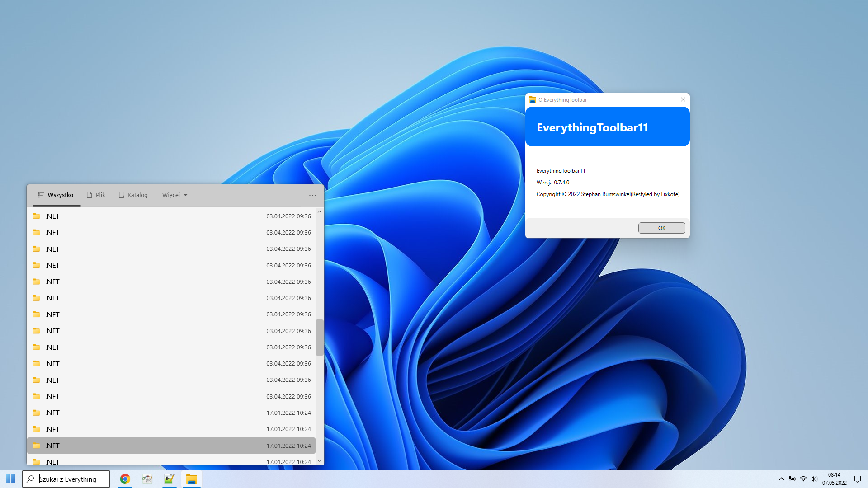The height and width of the screenshot is (488, 868).
Task: Open File Explorer from the taskbar
Action: (192, 479)
